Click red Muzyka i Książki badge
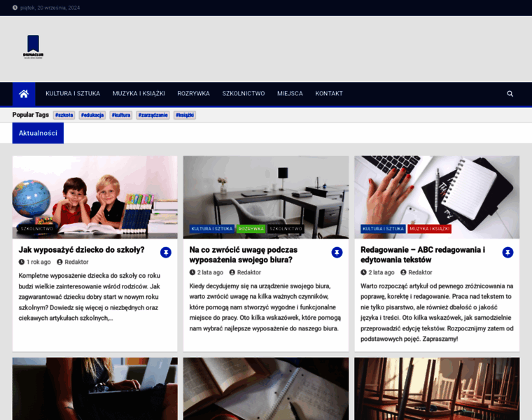The height and width of the screenshot is (420, 532). pos(429,229)
